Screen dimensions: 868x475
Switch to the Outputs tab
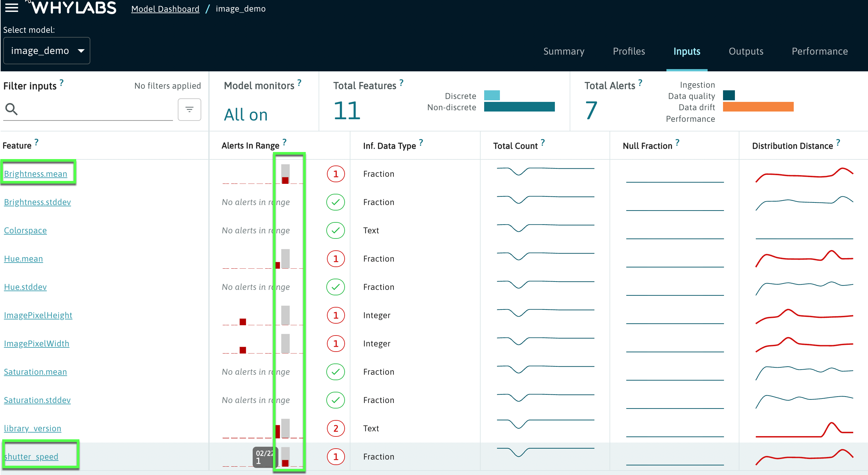click(x=746, y=51)
